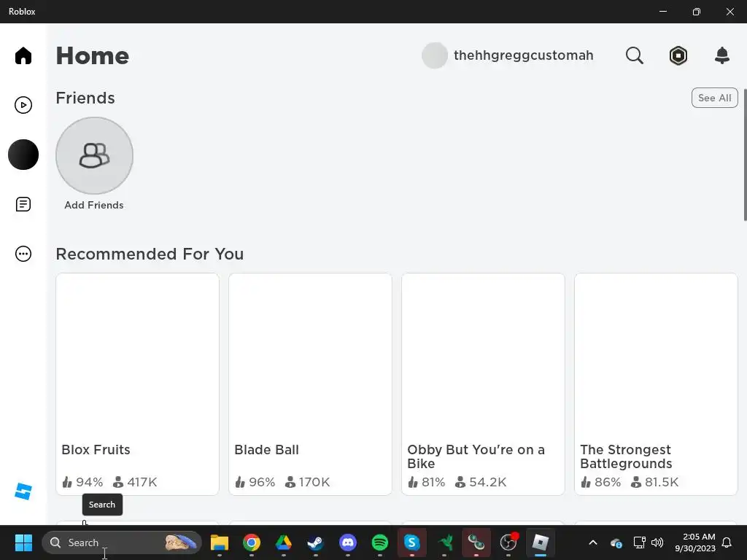The width and height of the screenshot is (747, 560).
Task: Open Obby But You're on a Bike card
Action: [483, 384]
